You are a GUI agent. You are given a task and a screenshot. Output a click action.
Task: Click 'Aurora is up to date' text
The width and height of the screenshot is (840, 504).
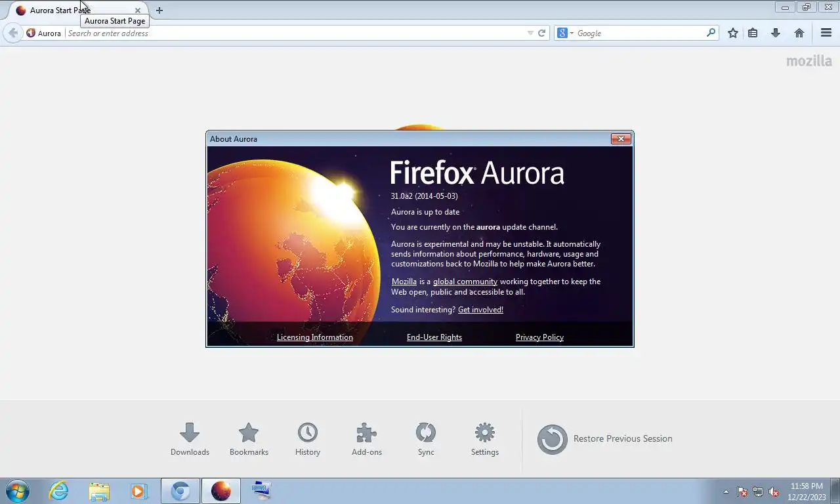coord(425,212)
